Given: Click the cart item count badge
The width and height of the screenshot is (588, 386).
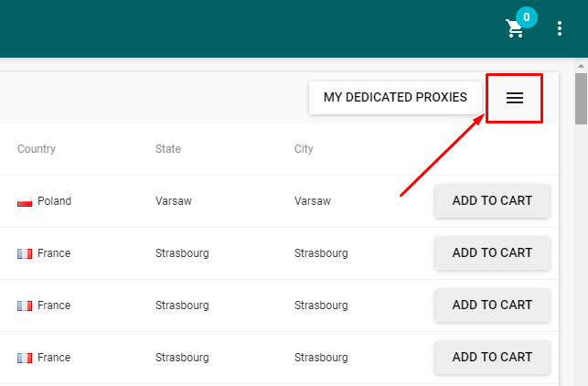Looking at the screenshot, I should pos(527,17).
